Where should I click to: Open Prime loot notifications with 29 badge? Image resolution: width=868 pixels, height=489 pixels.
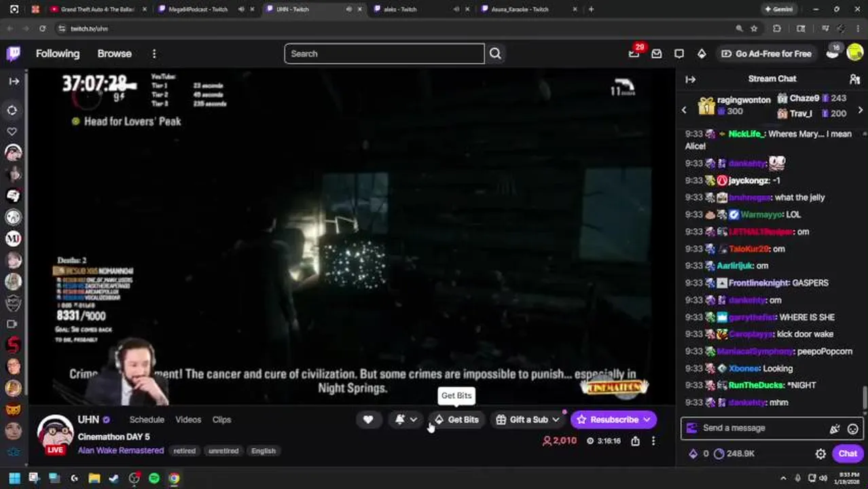click(634, 53)
